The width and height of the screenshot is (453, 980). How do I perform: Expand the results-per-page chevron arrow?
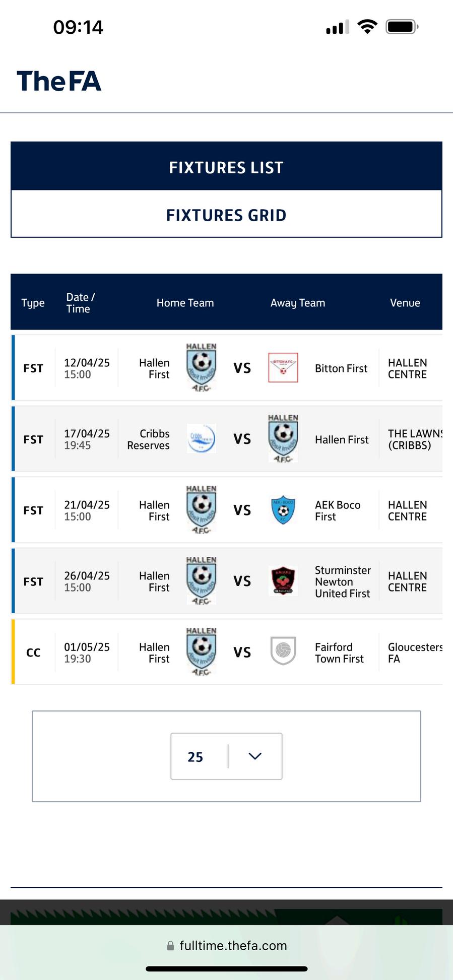click(x=255, y=756)
